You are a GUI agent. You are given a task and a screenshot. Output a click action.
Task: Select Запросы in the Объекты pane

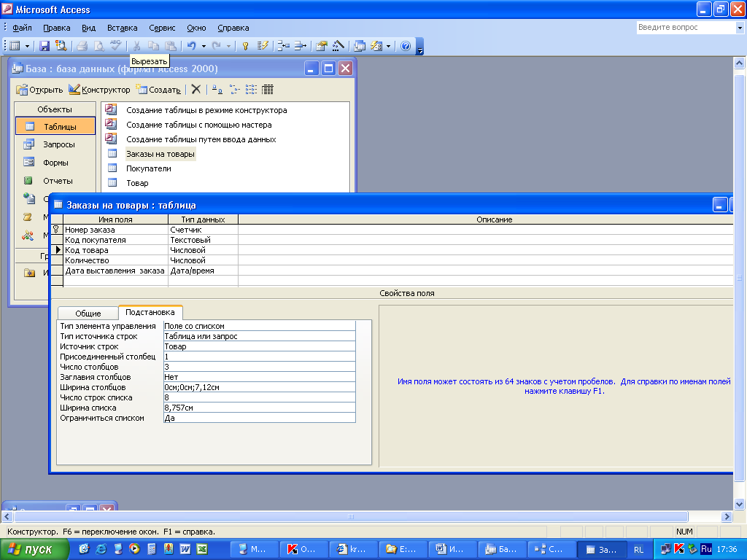click(55, 144)
